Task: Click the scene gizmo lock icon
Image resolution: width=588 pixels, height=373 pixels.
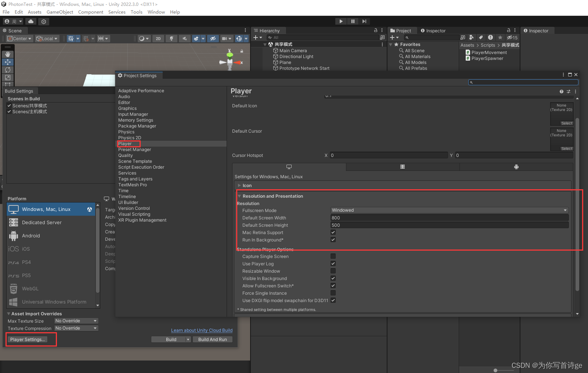Action: coord(242,51)
